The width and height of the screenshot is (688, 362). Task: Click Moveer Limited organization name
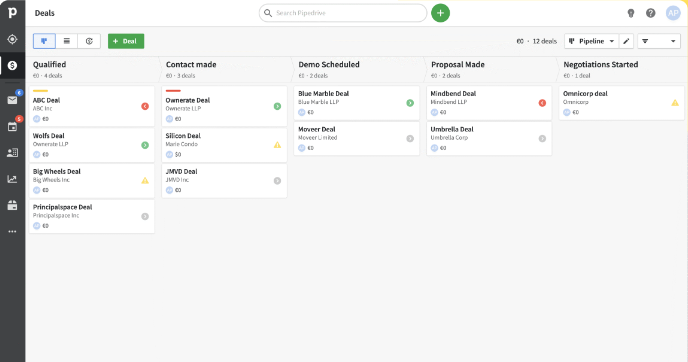[318, 138]
